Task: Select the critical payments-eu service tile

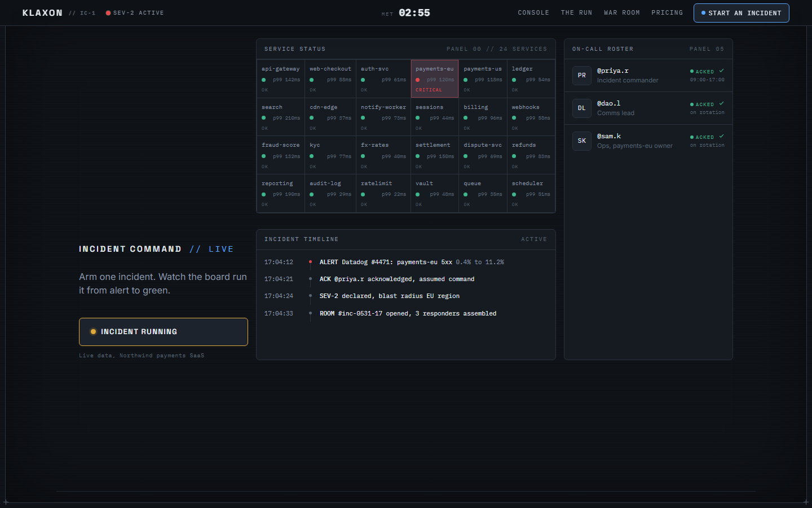Action: click(435, 79)
